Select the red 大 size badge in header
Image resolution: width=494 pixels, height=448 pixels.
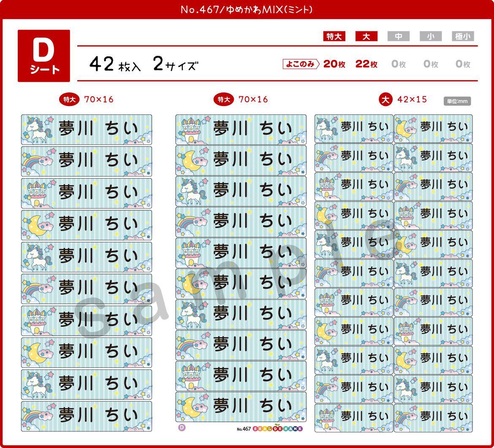coord(366,36)
